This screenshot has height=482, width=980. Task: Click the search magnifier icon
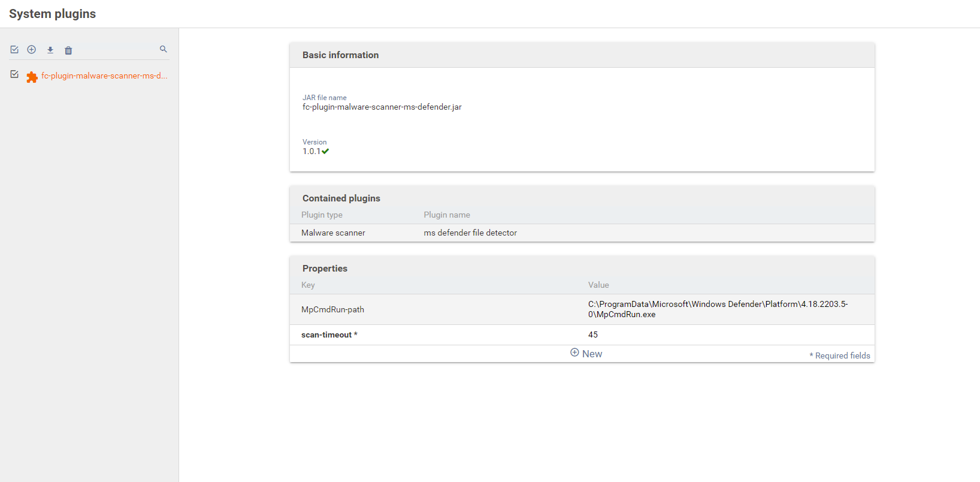pos(163,49)
